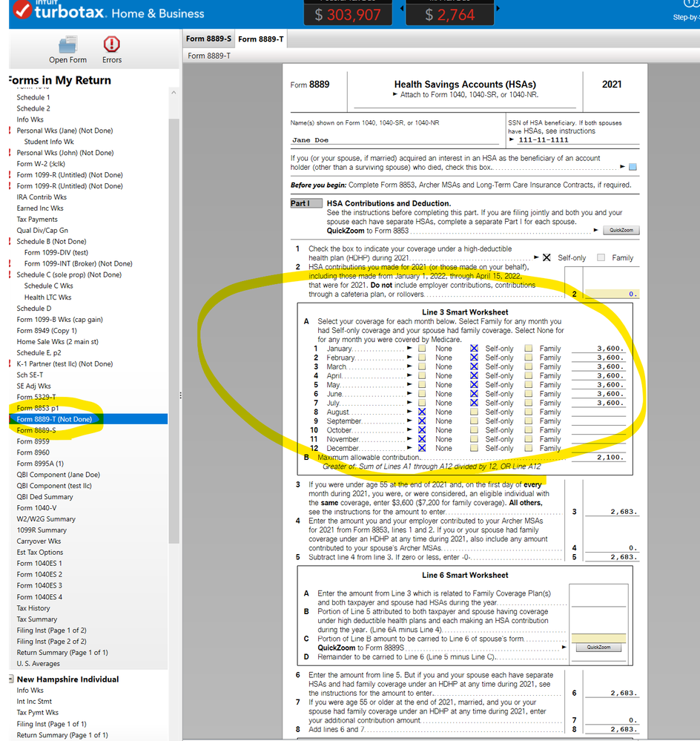
Task: Click the Step-by-Step link
Action: click(687, 17)
